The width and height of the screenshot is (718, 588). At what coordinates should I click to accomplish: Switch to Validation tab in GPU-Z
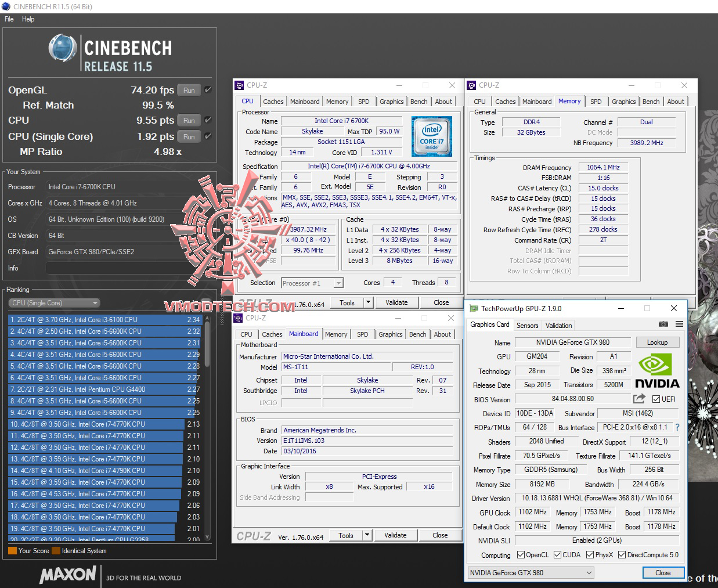point(558,326)
